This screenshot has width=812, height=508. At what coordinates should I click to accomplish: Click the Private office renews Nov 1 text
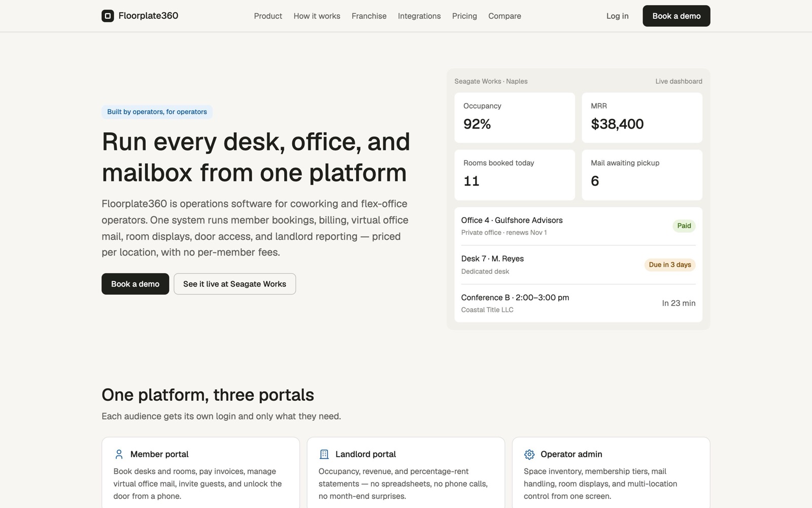(504, 233)
